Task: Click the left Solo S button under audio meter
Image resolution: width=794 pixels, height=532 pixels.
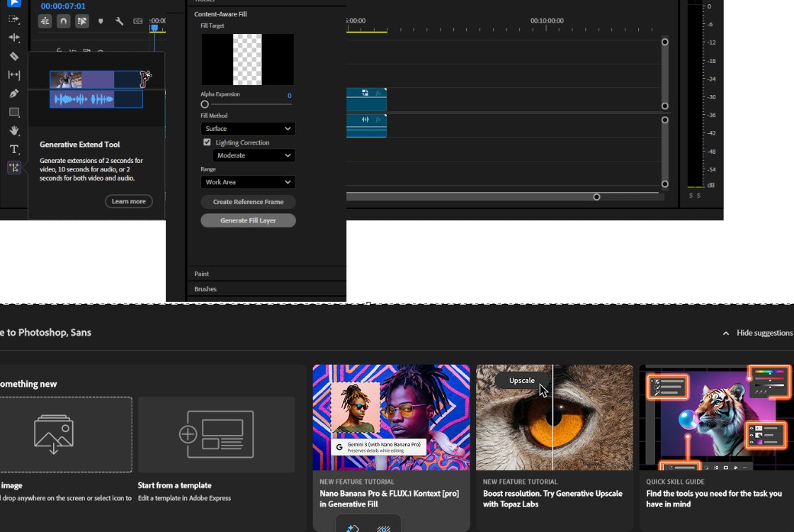Action: [691, 196]
